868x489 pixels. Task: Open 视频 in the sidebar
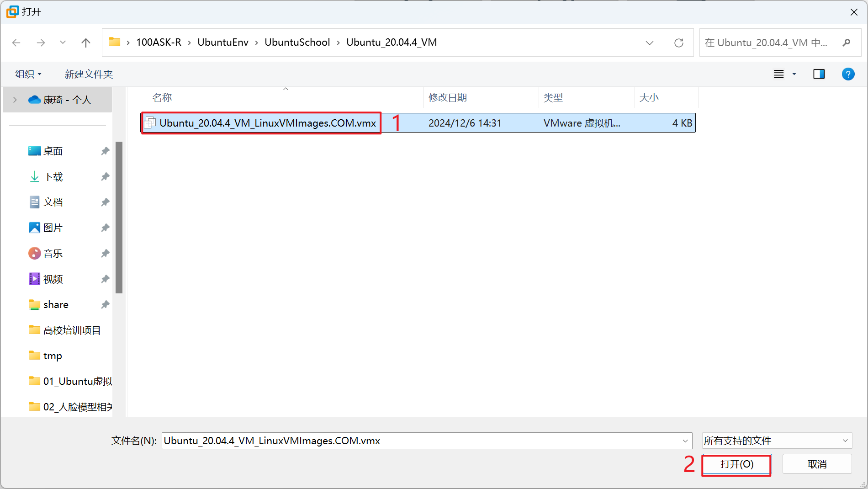point(53,279)
